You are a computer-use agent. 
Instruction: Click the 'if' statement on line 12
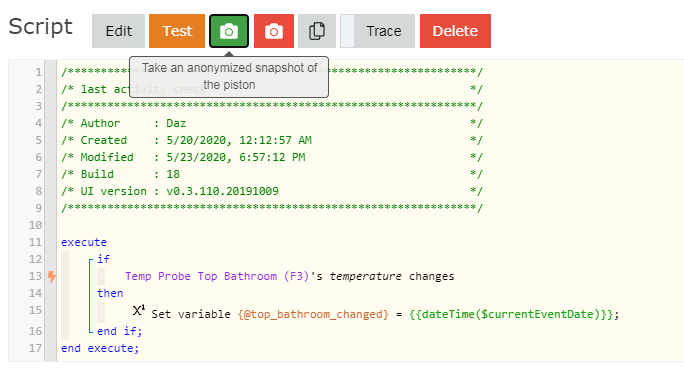pyautogui.click(x=103, y=259)
